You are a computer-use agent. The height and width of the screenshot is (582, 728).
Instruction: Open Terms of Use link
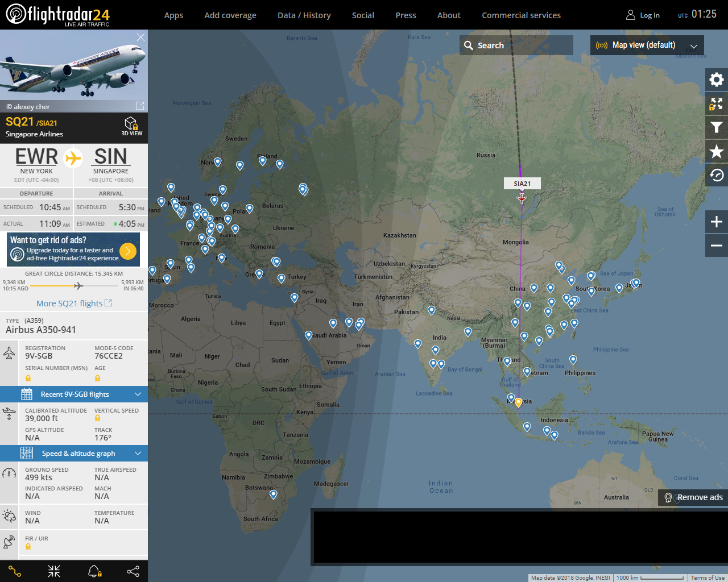point(708,578)
